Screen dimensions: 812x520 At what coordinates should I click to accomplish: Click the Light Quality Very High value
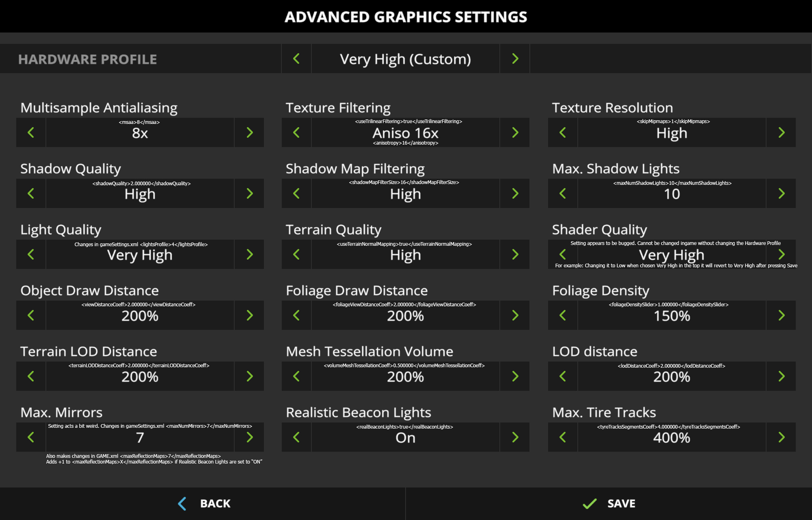[x=140, y=254]
